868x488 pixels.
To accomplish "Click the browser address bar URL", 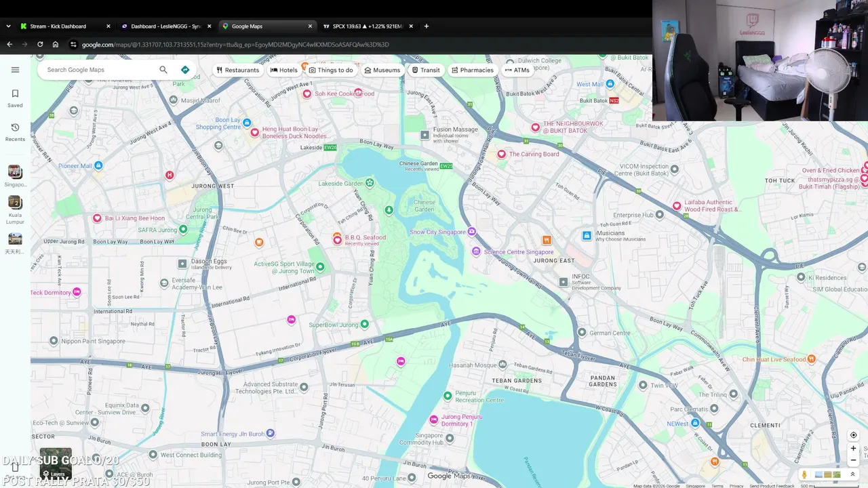I will 235,45.
